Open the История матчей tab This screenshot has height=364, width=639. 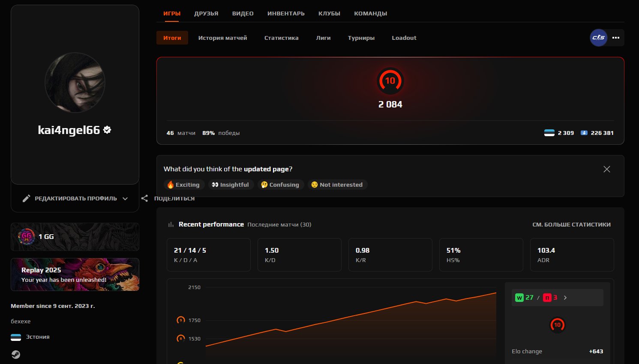pos(223,38)
